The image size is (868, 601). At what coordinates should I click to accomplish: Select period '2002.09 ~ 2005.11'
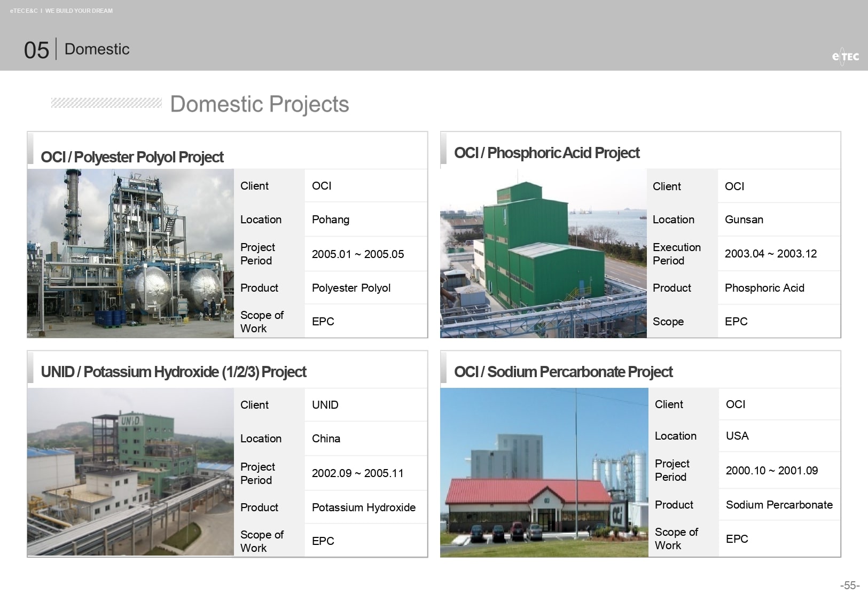358,473
